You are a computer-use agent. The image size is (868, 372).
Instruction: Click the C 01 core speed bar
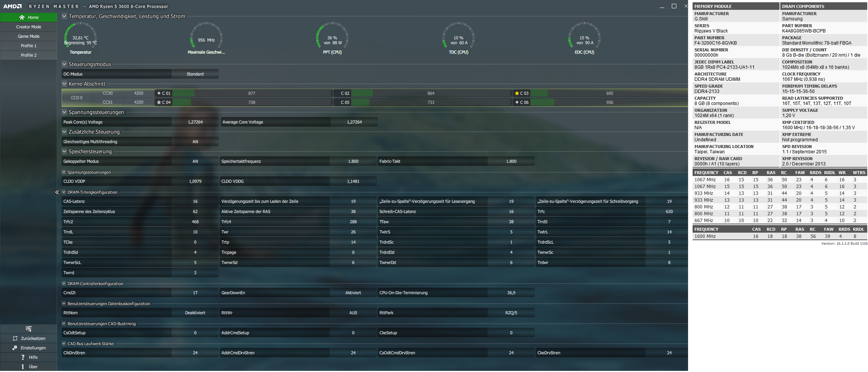[x=252, y=93]
